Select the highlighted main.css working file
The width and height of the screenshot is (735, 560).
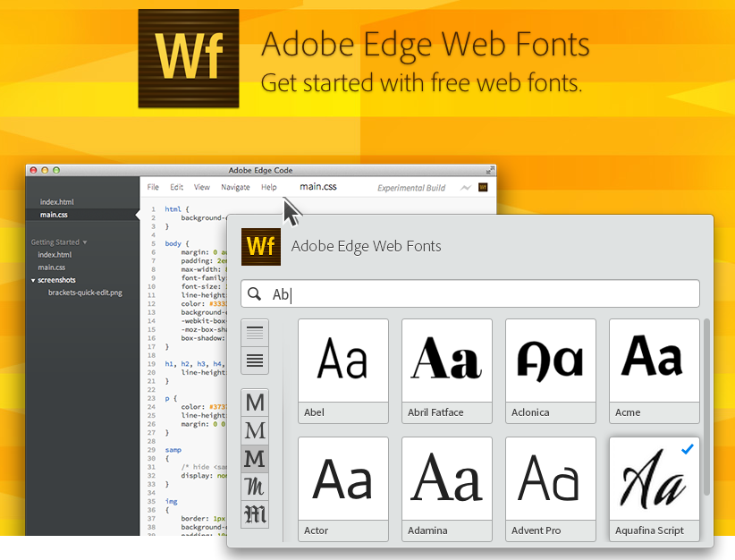click(x=54, y=215)
